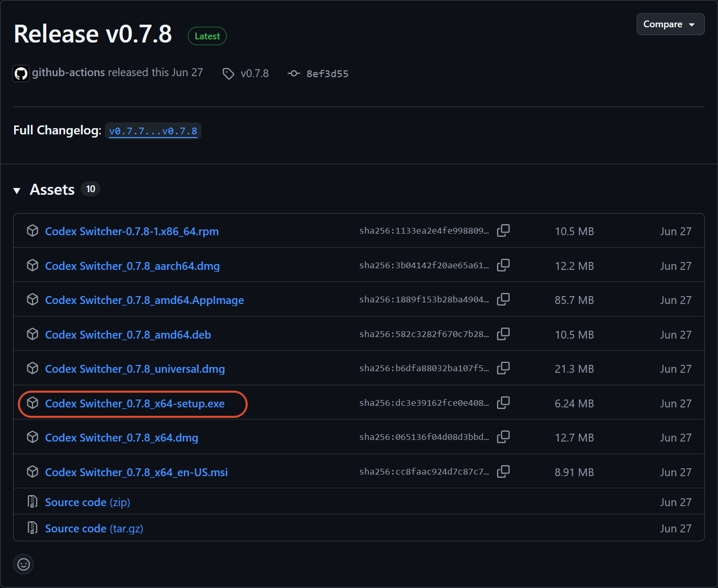
Task: Click the Assets count badge 10
Action: [x=91, y=189]
